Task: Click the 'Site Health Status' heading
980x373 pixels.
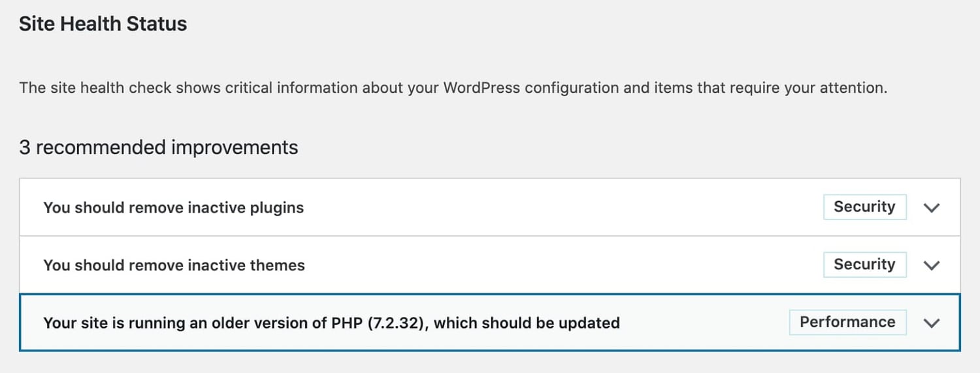Action: tap(103, 24)
